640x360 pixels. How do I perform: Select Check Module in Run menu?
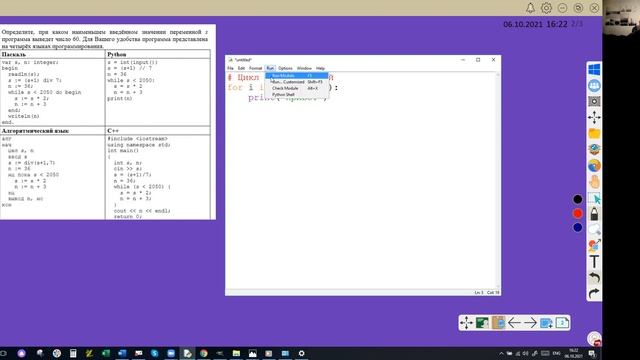297,88
